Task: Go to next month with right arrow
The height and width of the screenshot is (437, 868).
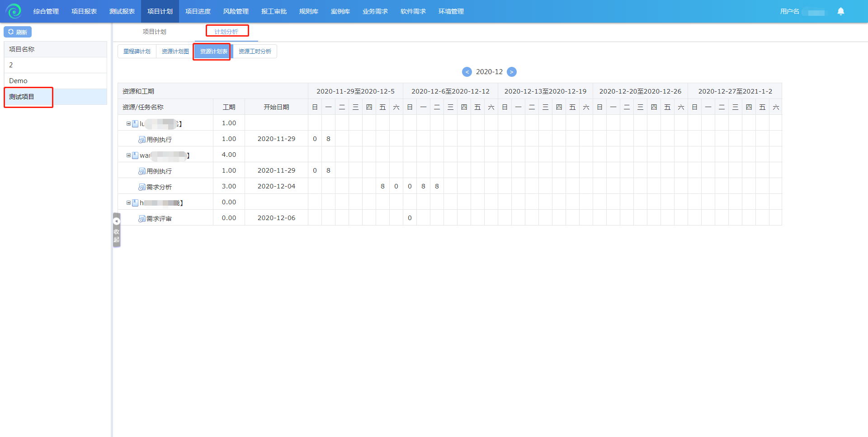Action: click(x=511, y=72)
